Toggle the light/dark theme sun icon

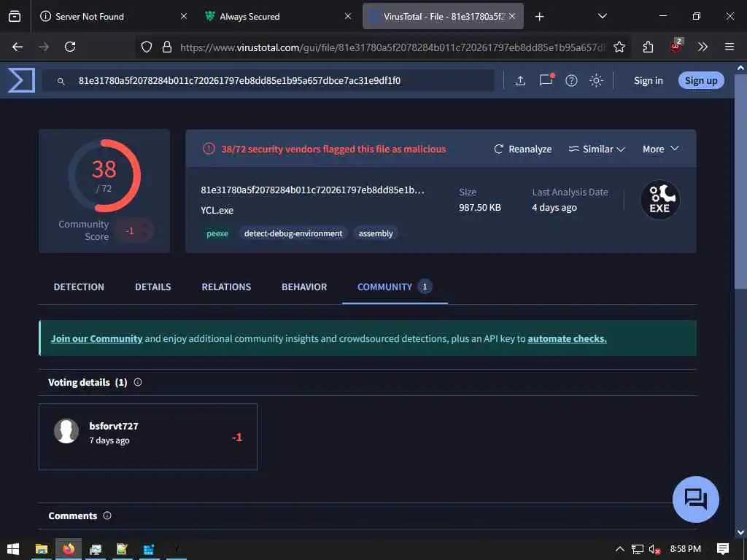click(596, 80)
